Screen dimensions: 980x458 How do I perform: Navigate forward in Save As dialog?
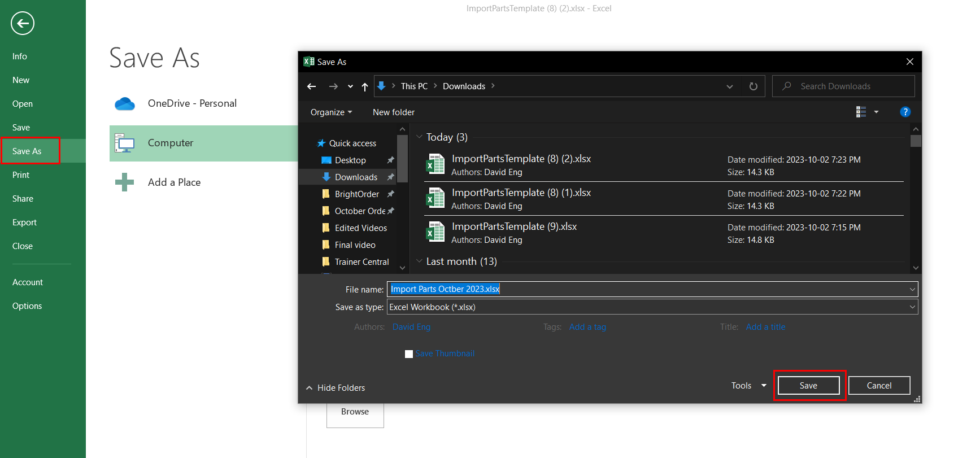tap(333, 86)
